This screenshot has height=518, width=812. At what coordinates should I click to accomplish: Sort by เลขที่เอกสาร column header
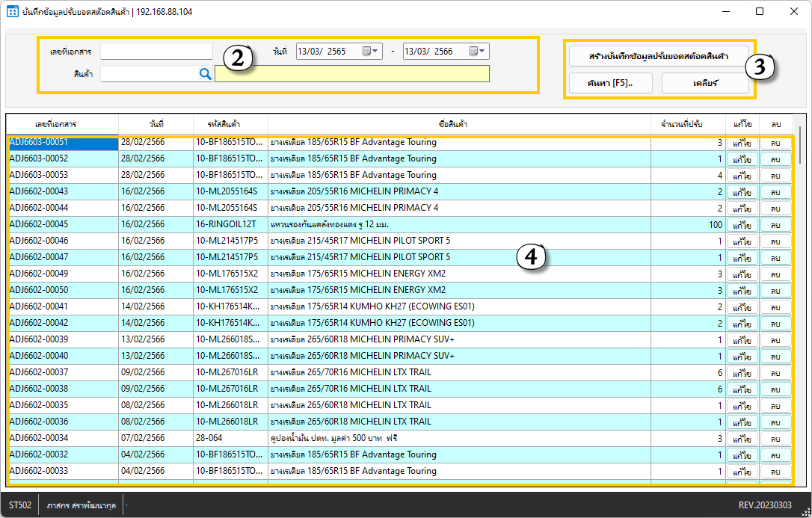click(61, 124)
